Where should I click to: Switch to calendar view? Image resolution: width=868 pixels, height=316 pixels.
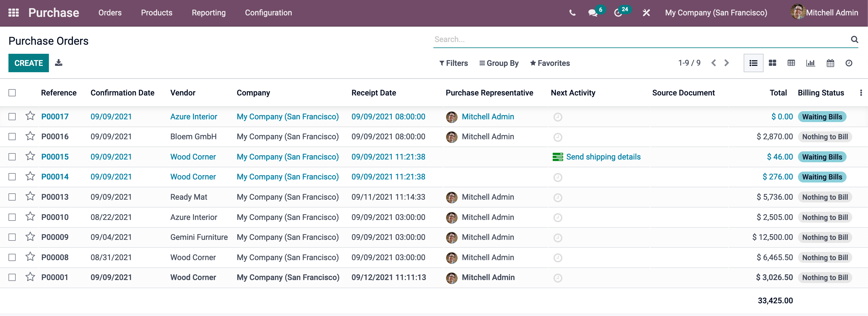pyautogui.click(x=830, y=63)
